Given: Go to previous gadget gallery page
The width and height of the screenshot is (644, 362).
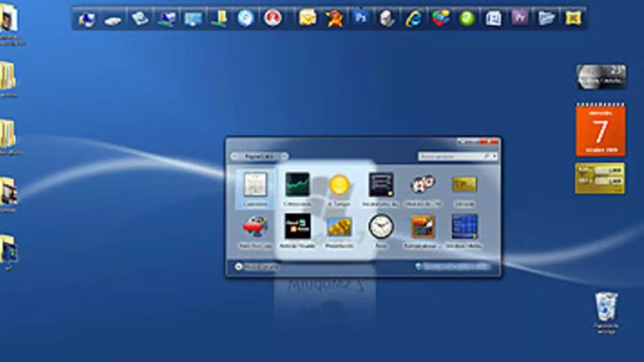Looking at the screenshot, I should pyautogui.click(x=235, y=157).
